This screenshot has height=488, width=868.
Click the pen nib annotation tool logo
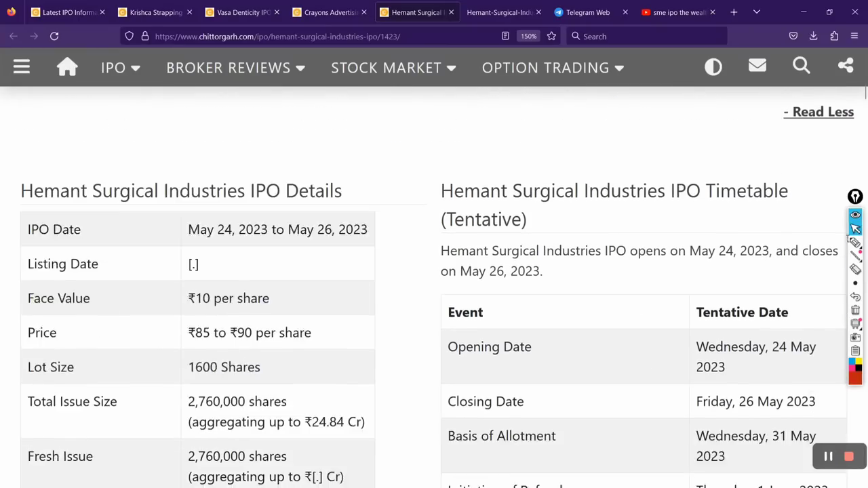855,197
